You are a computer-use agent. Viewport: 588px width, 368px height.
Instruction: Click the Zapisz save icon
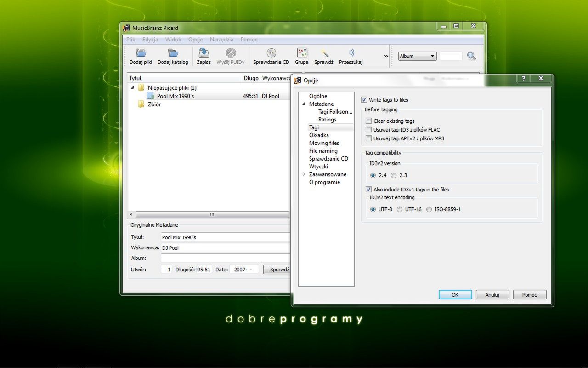click(204, 52)
